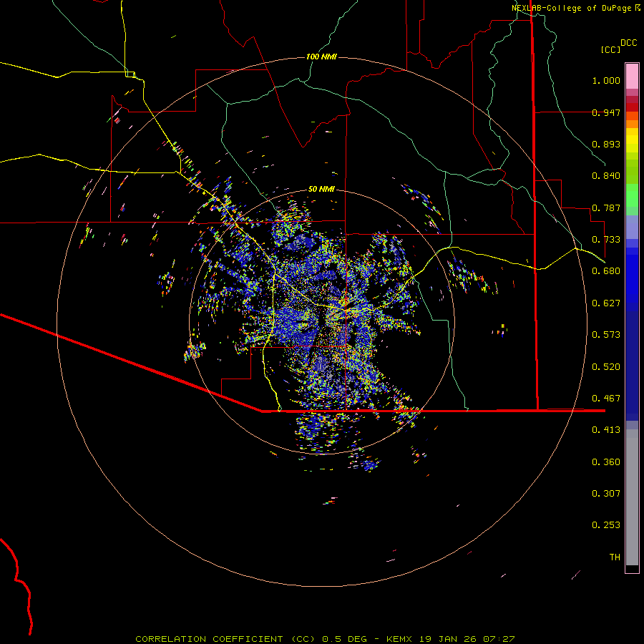Viewport: 644px width, 644px height.
Task: Click the pink top segment of color bar
Action: (632, 77)
